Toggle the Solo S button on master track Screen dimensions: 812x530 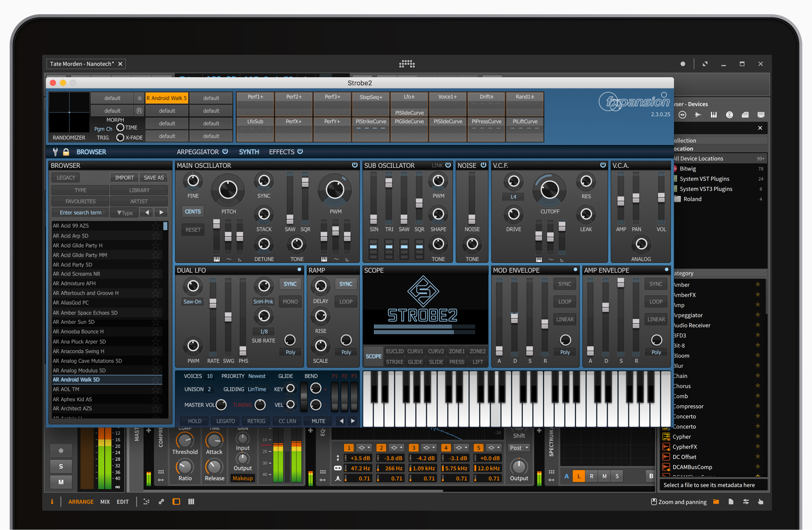pyautogui.click(x=61, y=467)
